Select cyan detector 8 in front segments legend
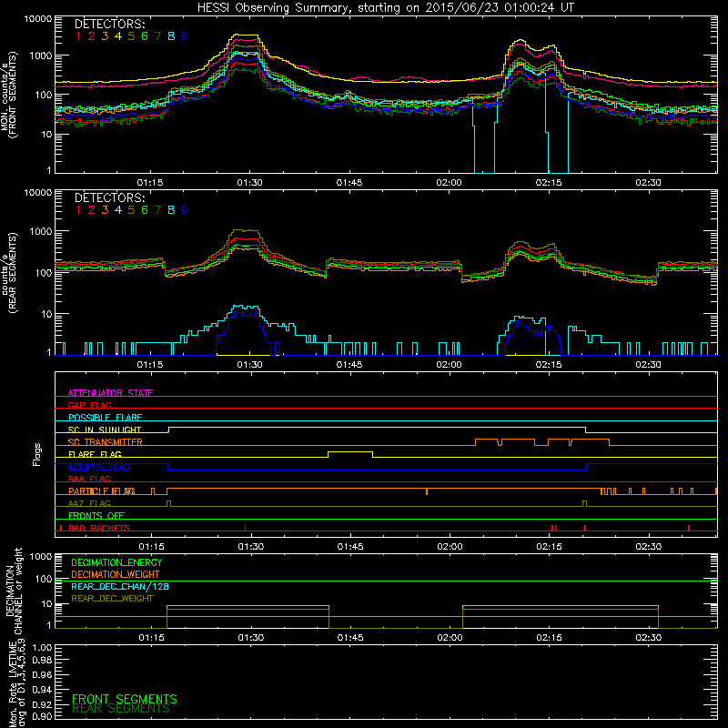 coord(171,36)
